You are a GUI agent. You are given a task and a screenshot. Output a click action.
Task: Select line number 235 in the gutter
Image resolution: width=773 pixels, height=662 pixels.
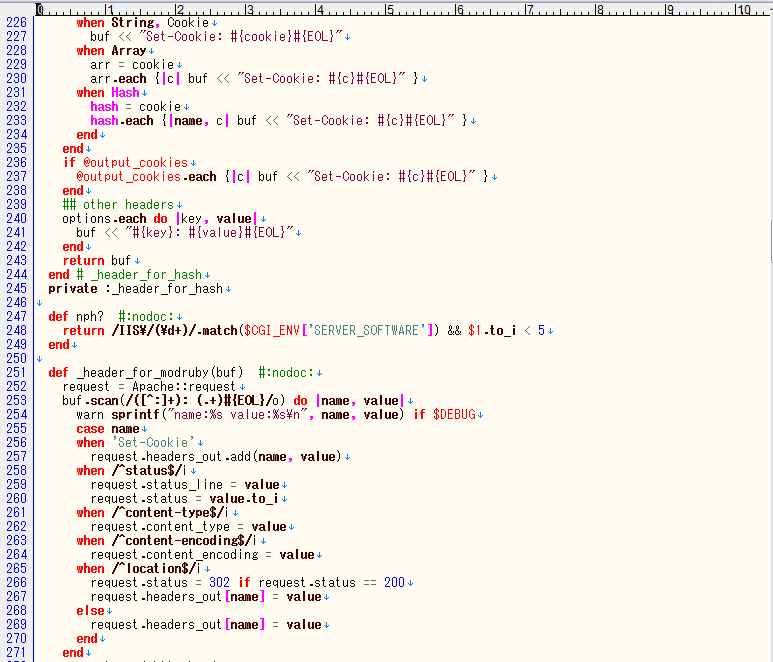16,148
